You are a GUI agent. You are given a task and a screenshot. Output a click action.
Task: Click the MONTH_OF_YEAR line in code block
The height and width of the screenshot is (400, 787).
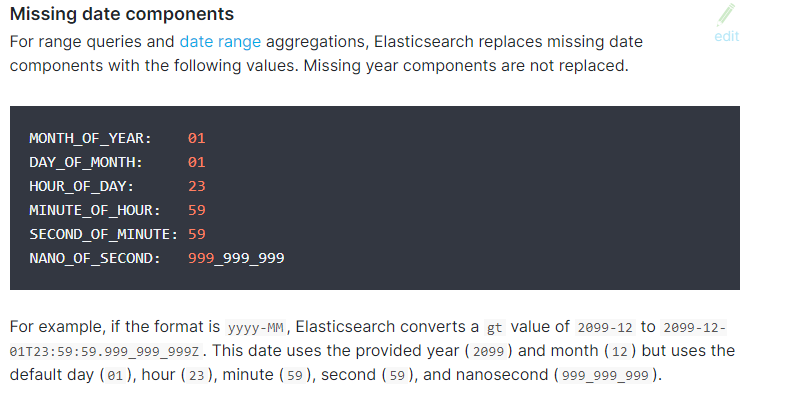click(117, 139)
